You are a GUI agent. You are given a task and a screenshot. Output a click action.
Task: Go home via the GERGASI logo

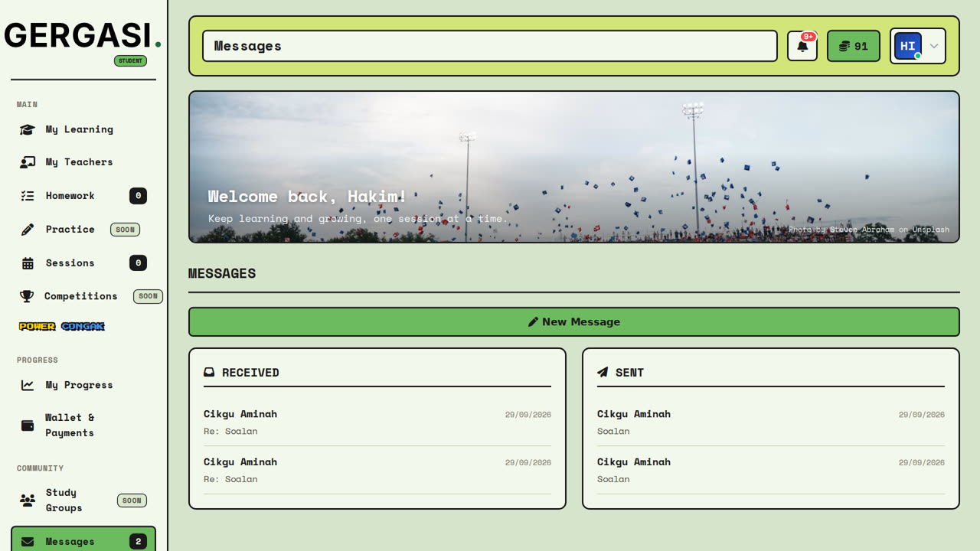click(x=83, y=35)
